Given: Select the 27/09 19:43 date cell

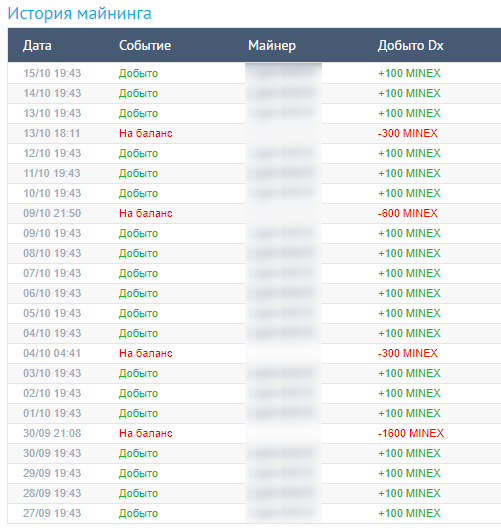Looking at the screenshot, I should pyautogui.click(x=52, y=513).
